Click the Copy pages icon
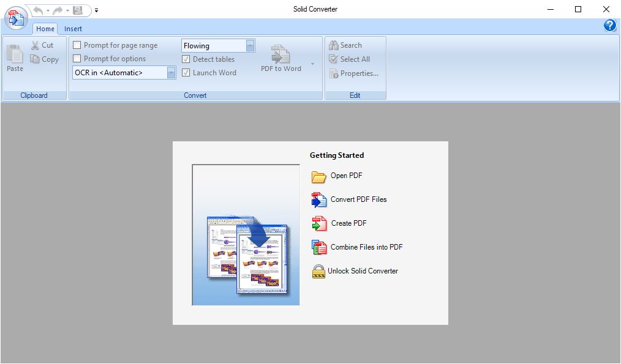The height and width of the screenshot is (364, 621). (x=35, y=59)
